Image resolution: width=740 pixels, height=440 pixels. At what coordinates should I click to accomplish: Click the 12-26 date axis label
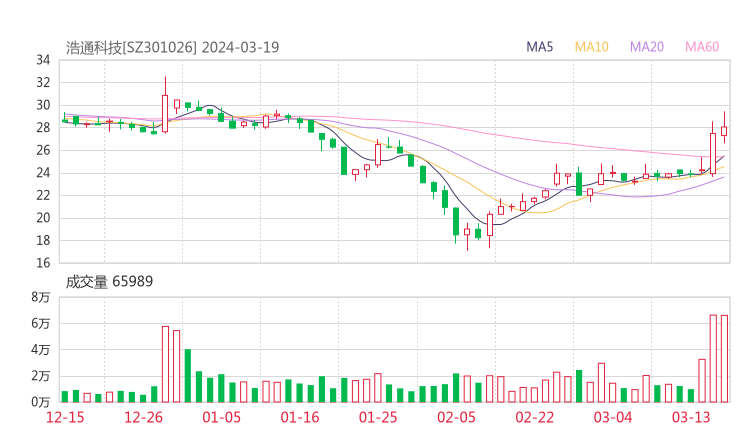click(143, 417)
